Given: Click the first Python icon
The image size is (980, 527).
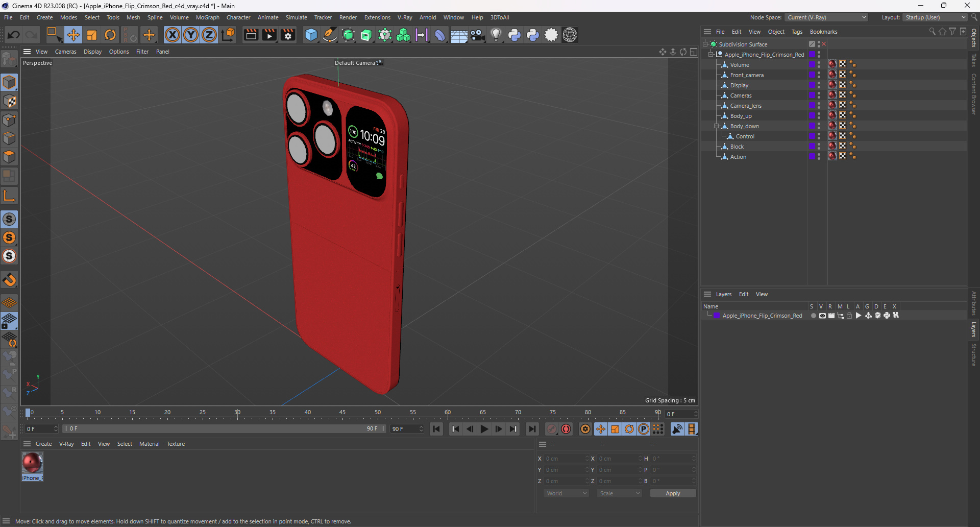Looking at the screenshot, I should (514, 35).
